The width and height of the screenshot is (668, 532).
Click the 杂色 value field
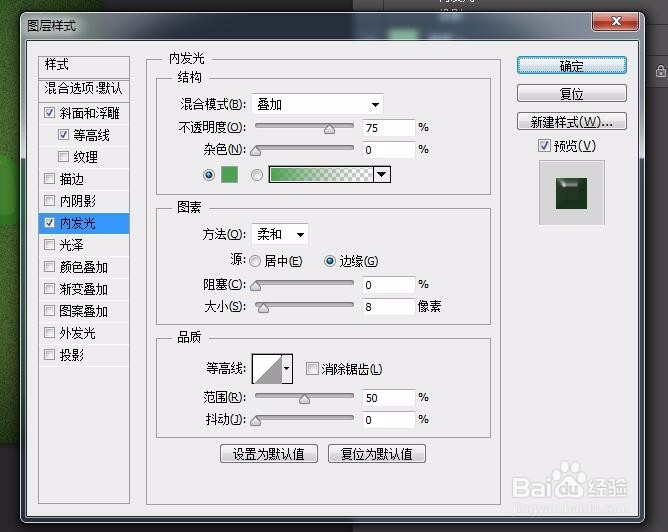click(x=388, y=150)
